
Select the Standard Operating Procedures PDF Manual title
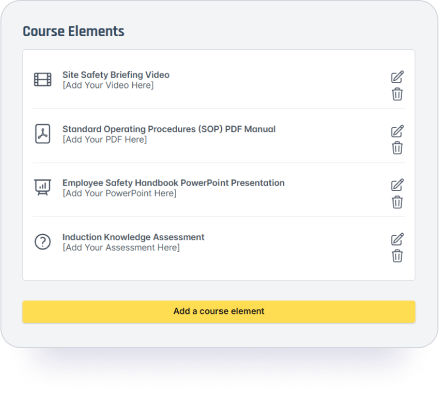pyautogui.click(x=169, y=129)
